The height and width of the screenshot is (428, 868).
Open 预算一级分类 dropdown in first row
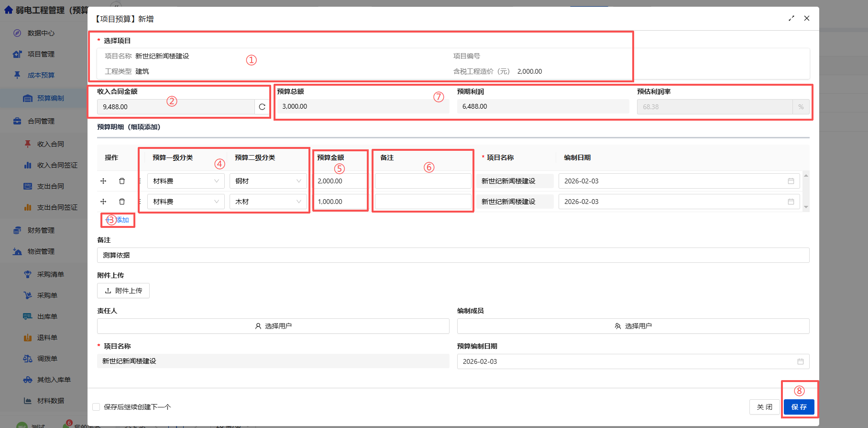point(186,181)
